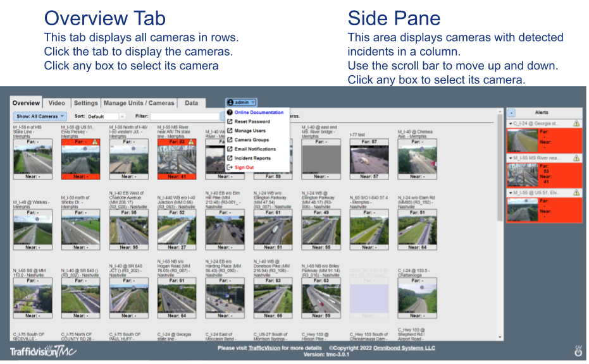Click warning triangle on M_I-55 @ US 51 camera tile

95,142
